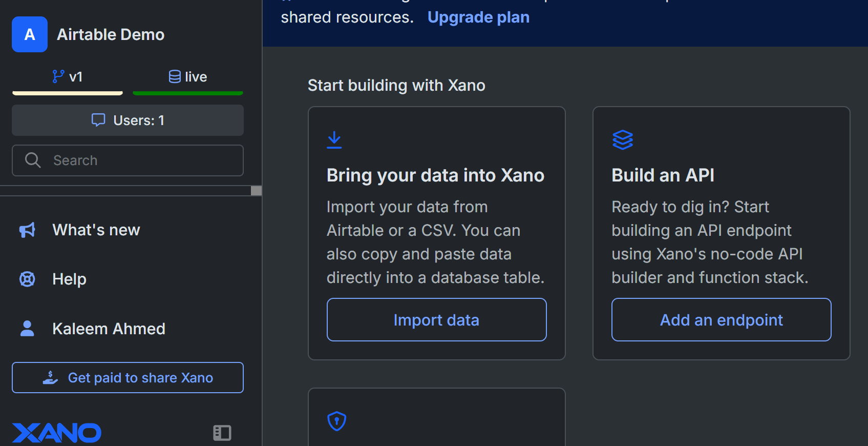The image size is (868, 446).
Task: Click the What's new megaphone icon
Action: [27, 230]
